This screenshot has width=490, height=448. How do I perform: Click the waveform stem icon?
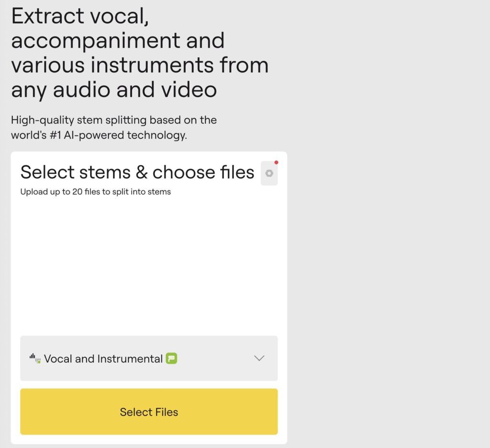[x=34, y=358]
